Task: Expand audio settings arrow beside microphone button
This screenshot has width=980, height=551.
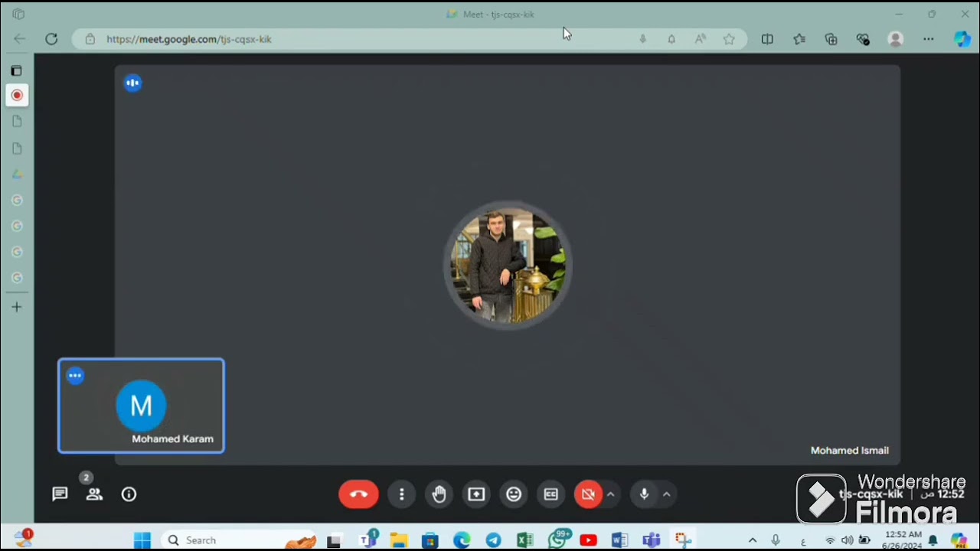Action: [x=667, y=494]
